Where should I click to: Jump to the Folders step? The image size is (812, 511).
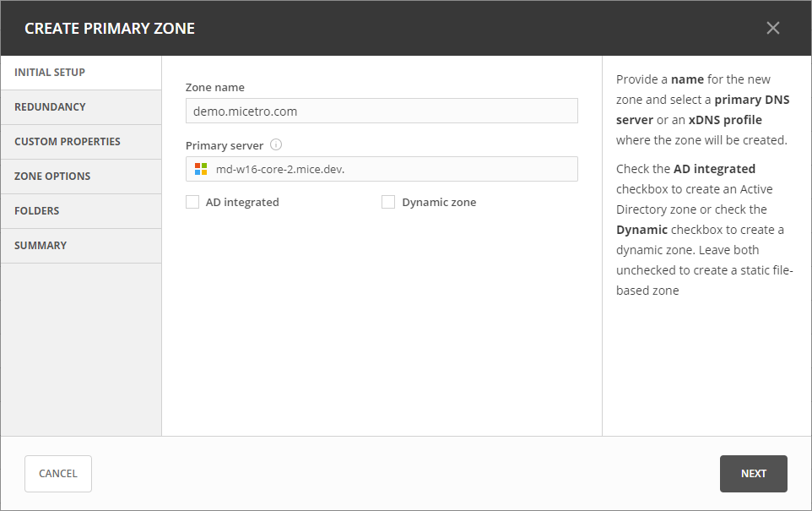81,211
